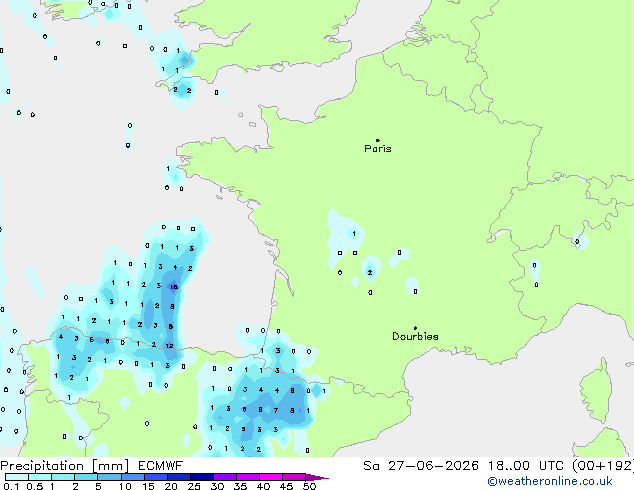The image size is (634, 490).
Task: Click the 'Precipitation [mm]' title text
Action: [64, 466]
